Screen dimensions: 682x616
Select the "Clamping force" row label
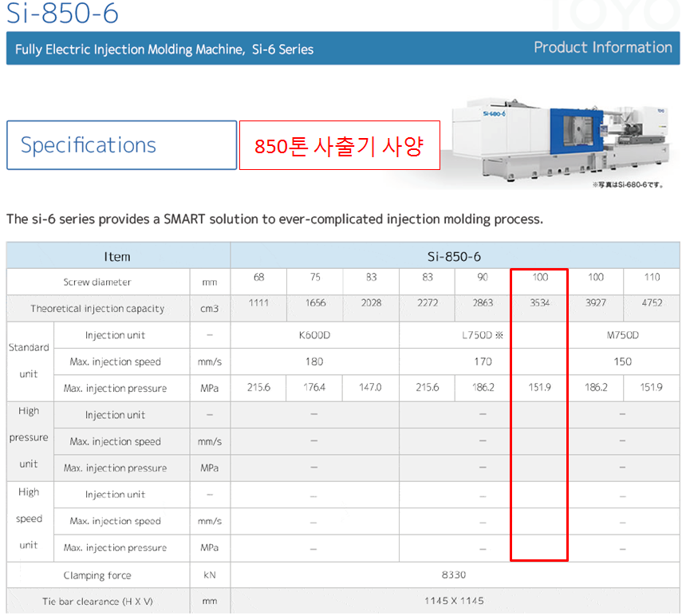(97, 575)
